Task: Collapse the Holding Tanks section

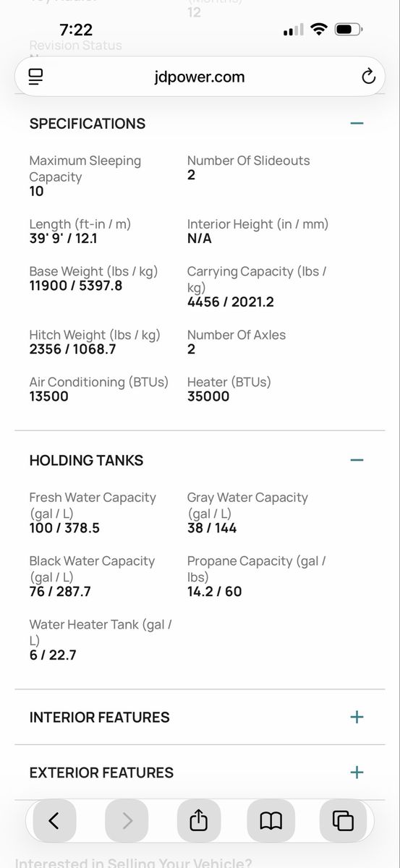Action: point(357,460)
